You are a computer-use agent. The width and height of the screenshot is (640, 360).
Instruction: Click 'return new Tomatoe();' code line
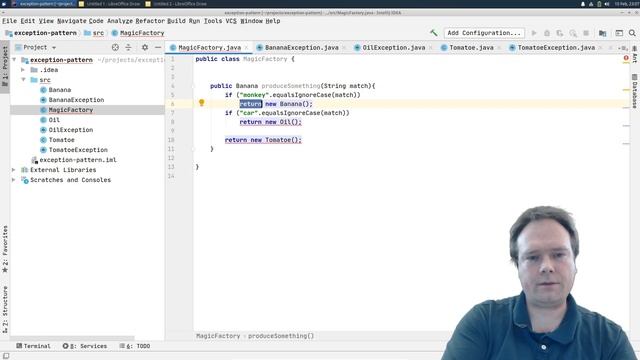pos(263,140)
